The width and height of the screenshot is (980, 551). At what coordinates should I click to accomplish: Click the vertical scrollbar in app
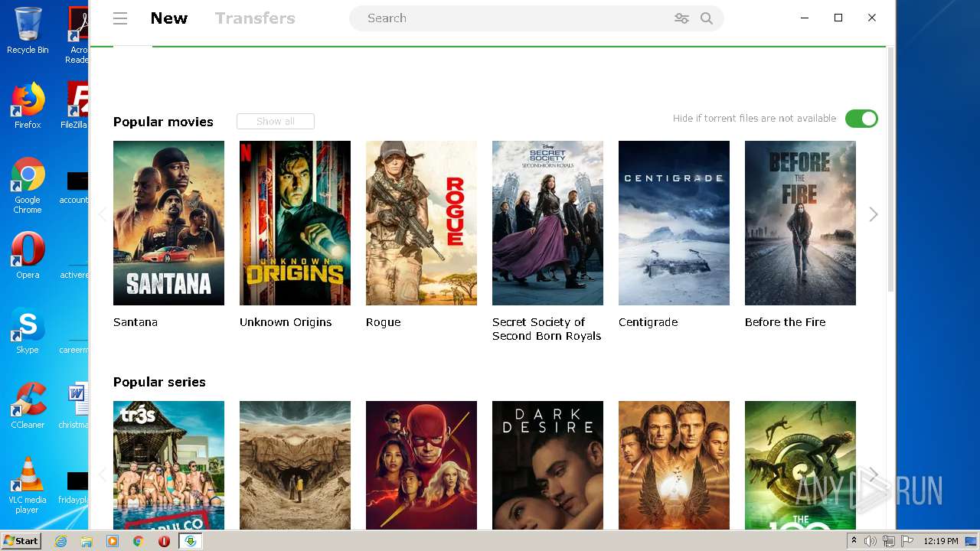(x=890, y=168)
